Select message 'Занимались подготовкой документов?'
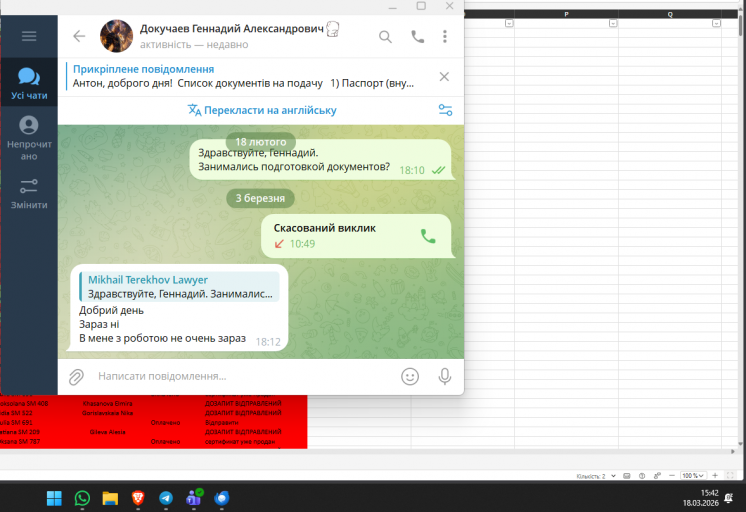 click(294, 167)
